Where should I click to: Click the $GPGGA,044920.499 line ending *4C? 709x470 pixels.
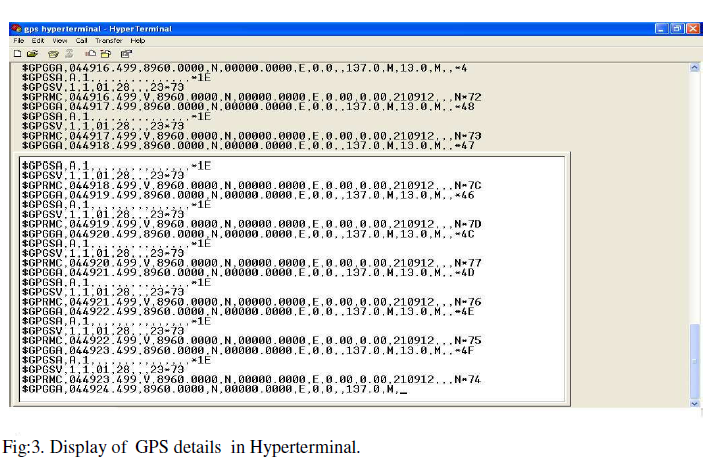(x=248, y=234)
